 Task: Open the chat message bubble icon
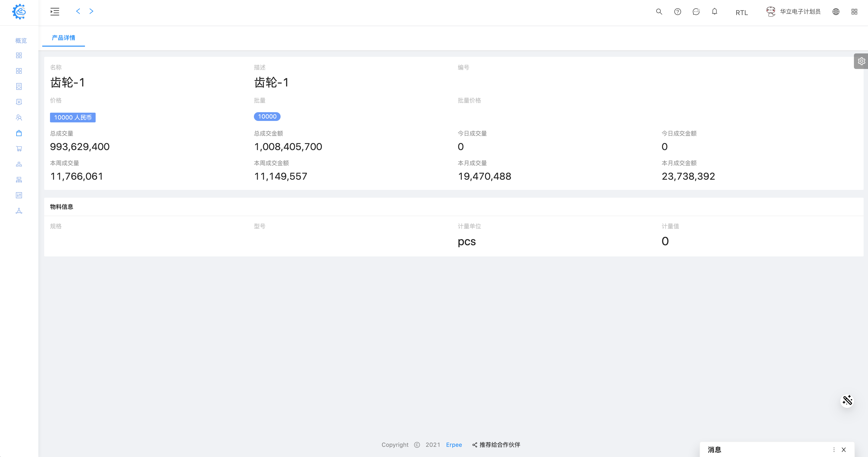pyautogui.click(x=696, y=12)
